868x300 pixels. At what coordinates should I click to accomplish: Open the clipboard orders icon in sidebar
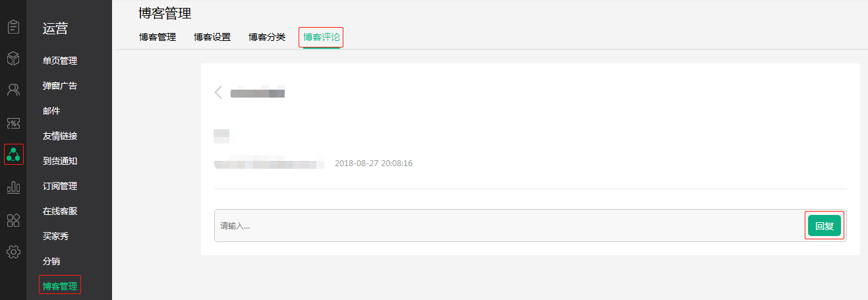(x=13, y=27)
